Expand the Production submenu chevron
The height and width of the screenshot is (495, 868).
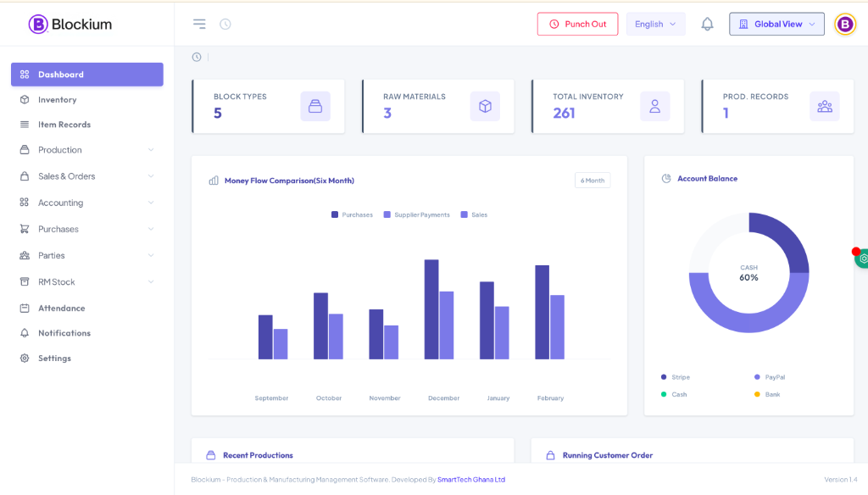151,150
